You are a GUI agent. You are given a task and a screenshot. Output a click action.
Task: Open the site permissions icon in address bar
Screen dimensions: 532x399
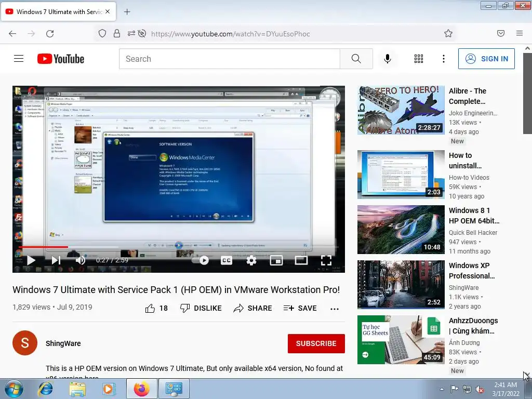tap(131, 33)
